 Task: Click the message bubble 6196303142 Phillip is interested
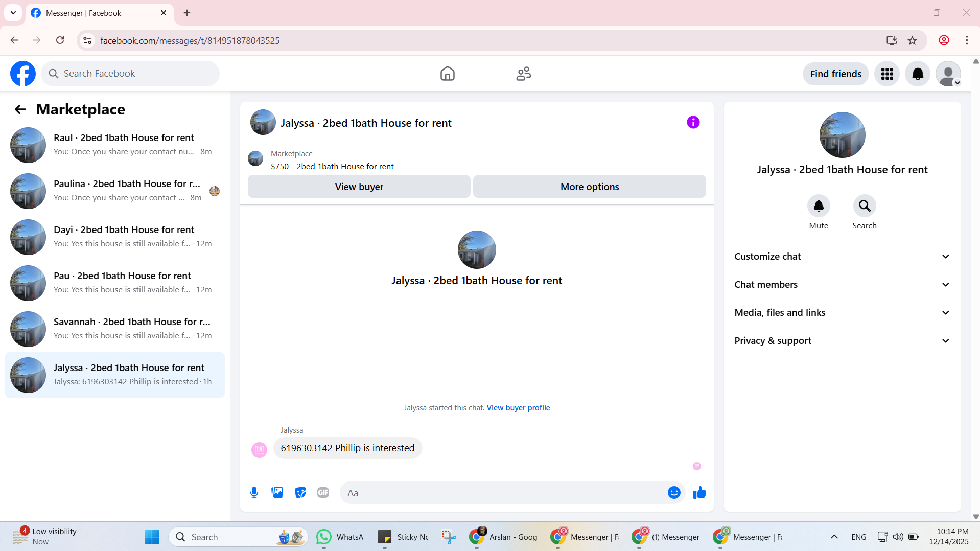[347, 448]
